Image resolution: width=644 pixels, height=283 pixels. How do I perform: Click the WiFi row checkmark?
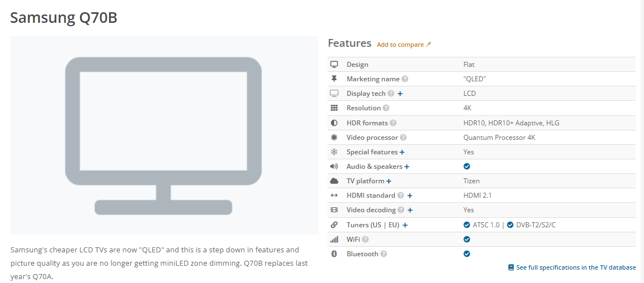click(x=467, y=240)
